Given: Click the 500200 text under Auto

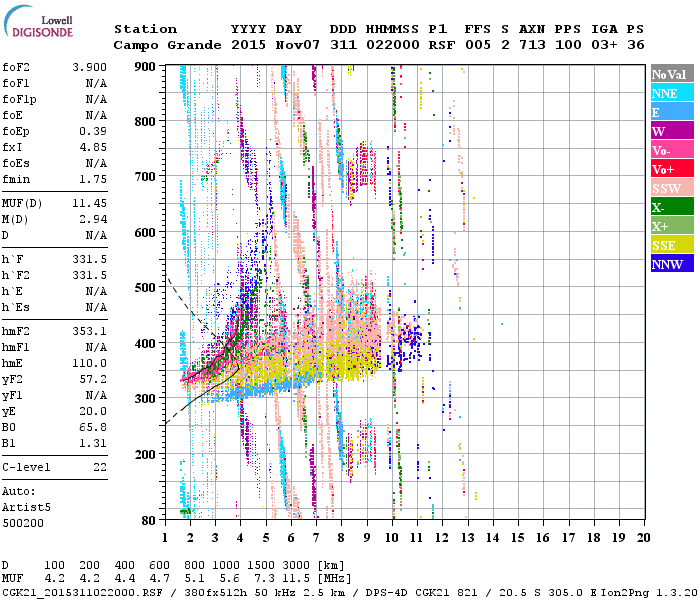Looking at the screenshot, I should (x=23, y=523).
